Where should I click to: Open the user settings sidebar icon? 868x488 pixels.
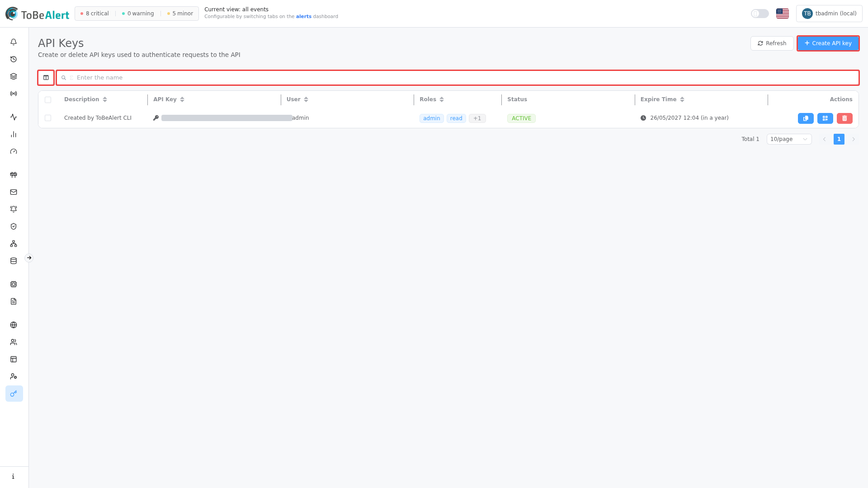coord(14,376)
